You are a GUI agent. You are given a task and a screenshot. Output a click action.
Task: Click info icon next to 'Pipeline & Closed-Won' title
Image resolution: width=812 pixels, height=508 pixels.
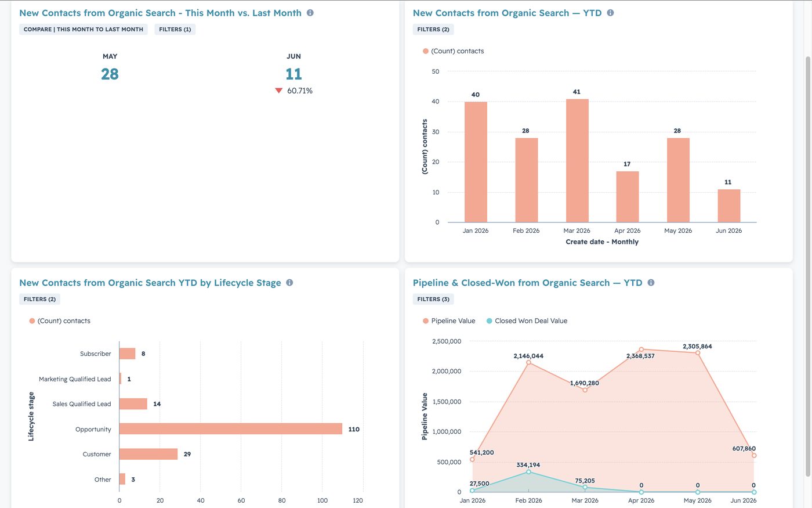click(x=651, y=283)
